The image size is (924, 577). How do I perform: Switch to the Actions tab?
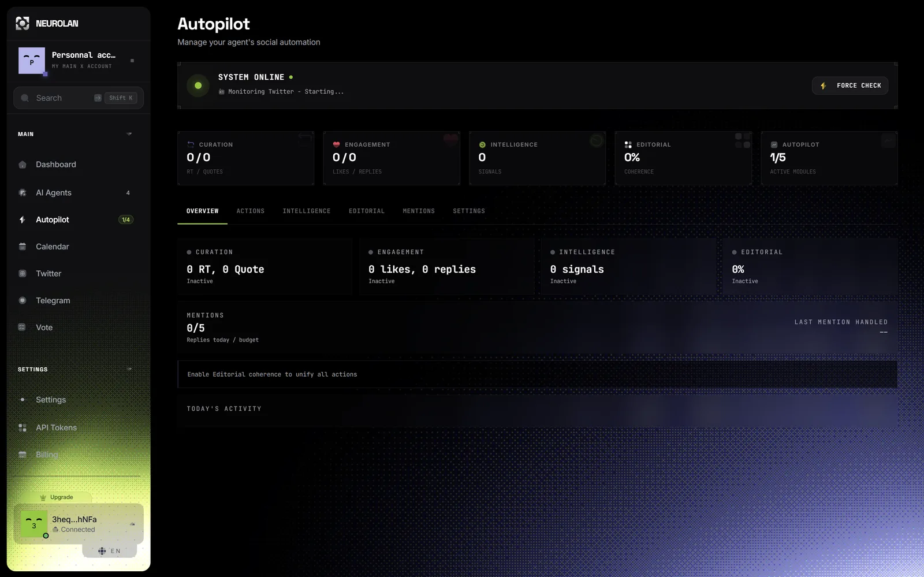pos(251,211)
